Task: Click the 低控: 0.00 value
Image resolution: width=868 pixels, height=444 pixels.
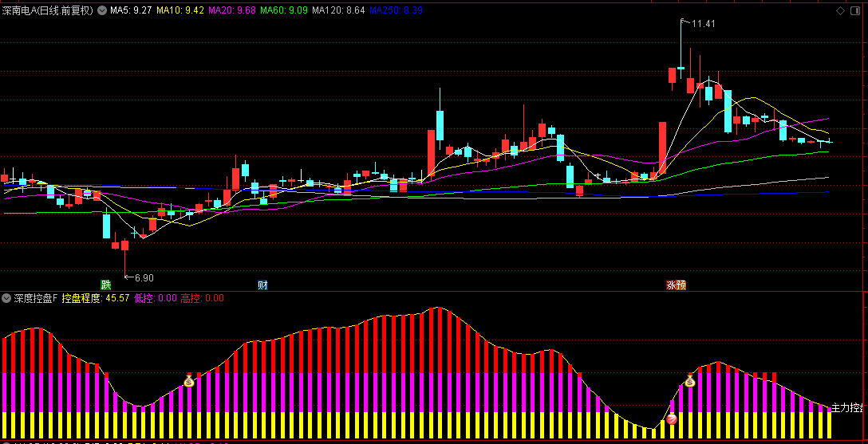Action: [156, 298]
